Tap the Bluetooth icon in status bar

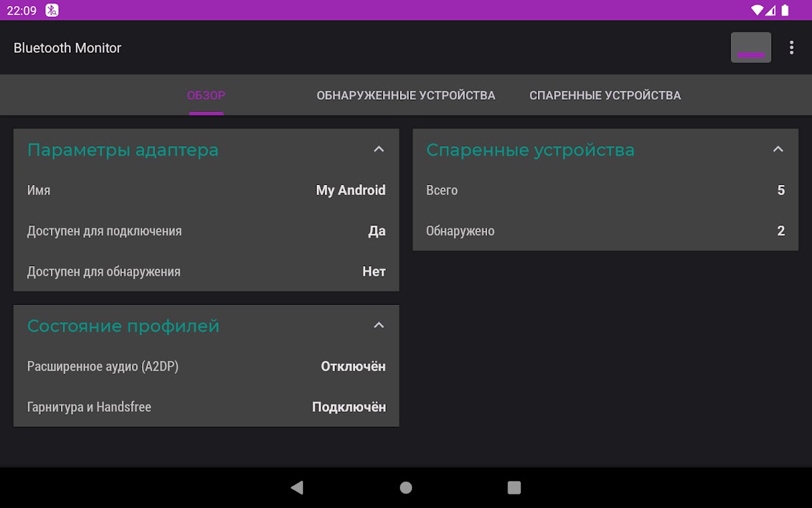pyautogui.click(x=52, y=10)
